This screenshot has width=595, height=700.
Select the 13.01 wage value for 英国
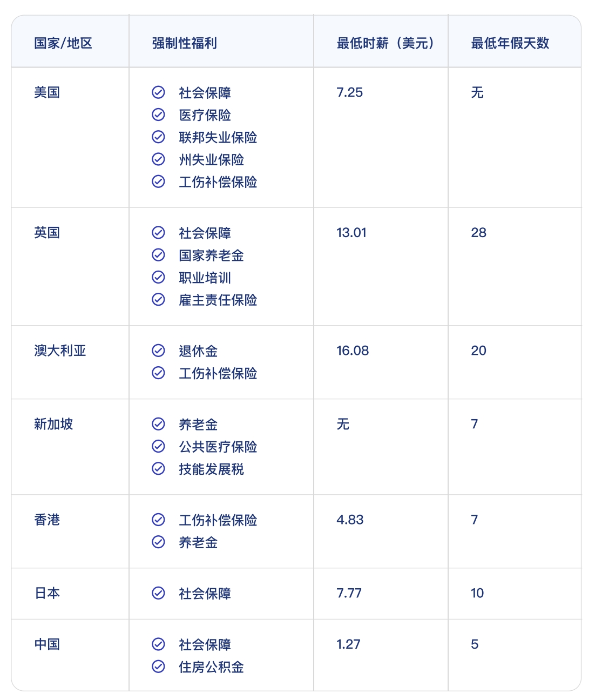pos(351,233)
